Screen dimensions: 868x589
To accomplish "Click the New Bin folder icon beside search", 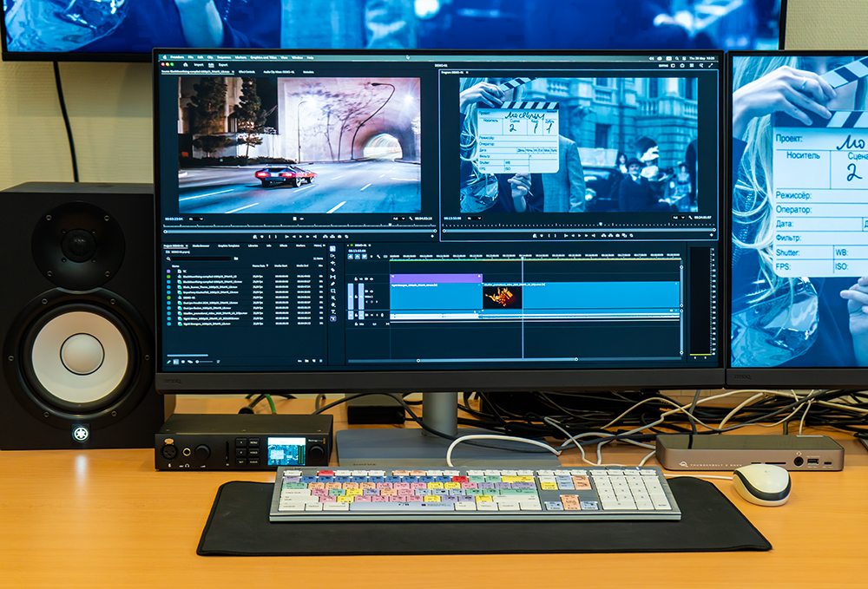I will 236,259.
